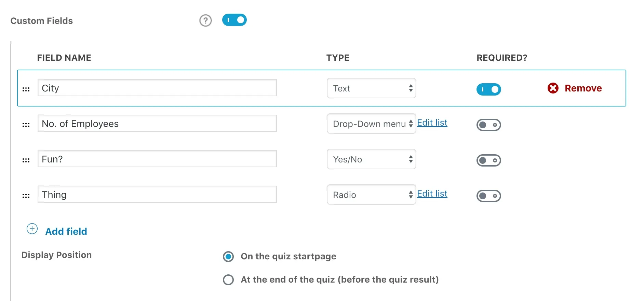Select the On the quiz startpage option
644x301 pixels.
click(x=228, y=256)
